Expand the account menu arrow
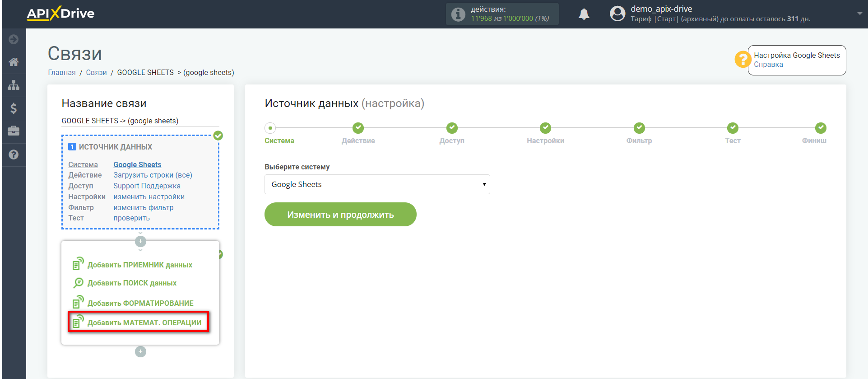 859,14
